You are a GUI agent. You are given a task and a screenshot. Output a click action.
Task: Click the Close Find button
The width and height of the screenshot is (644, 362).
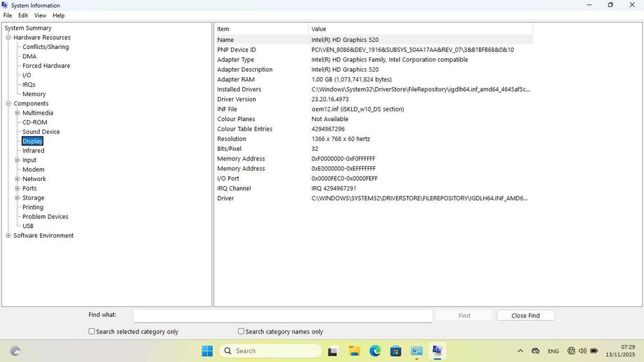pyautogui.click(x=526, y=316)
